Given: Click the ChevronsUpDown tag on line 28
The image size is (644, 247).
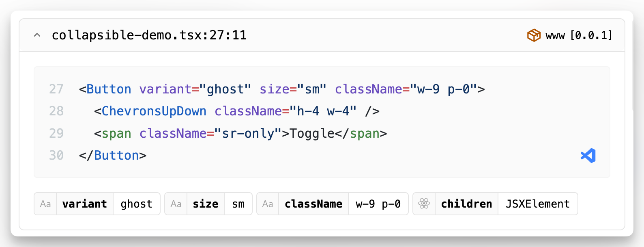Looking at the screenshot, I should (x=154, y=111).
